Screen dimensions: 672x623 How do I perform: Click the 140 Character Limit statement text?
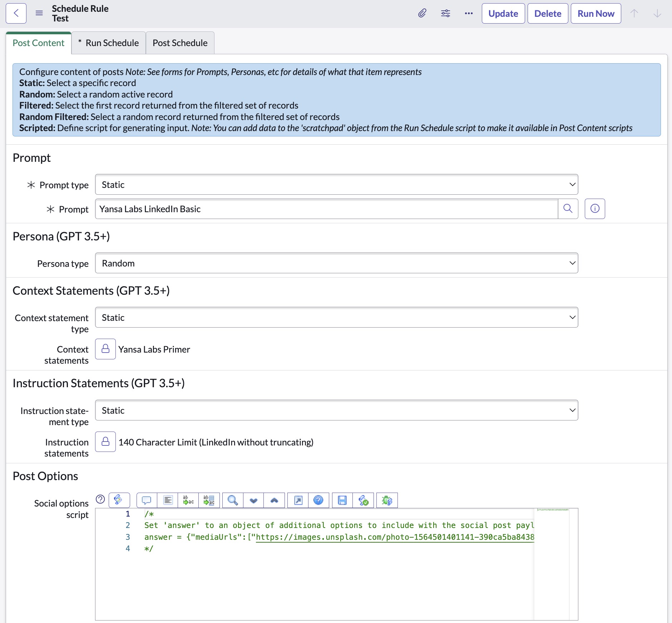[x=216, y=442]
